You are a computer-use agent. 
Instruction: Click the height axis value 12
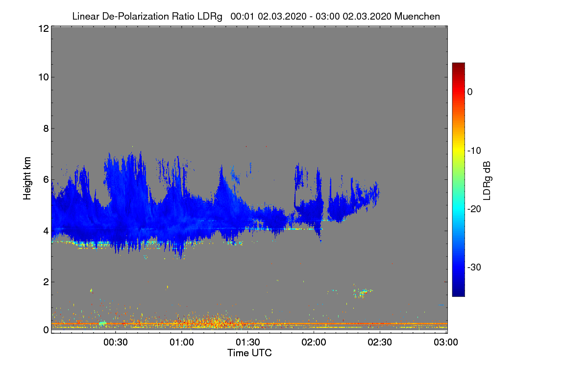coord(43,28)
